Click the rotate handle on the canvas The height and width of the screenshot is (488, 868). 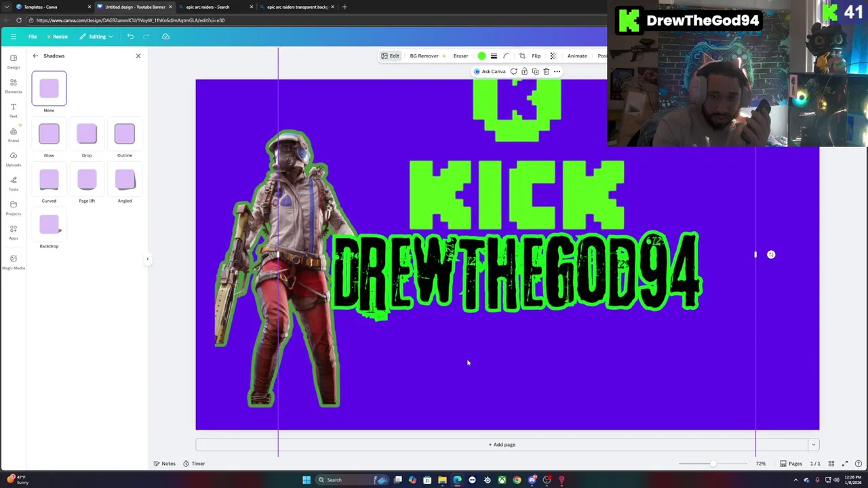coord(771,255)
